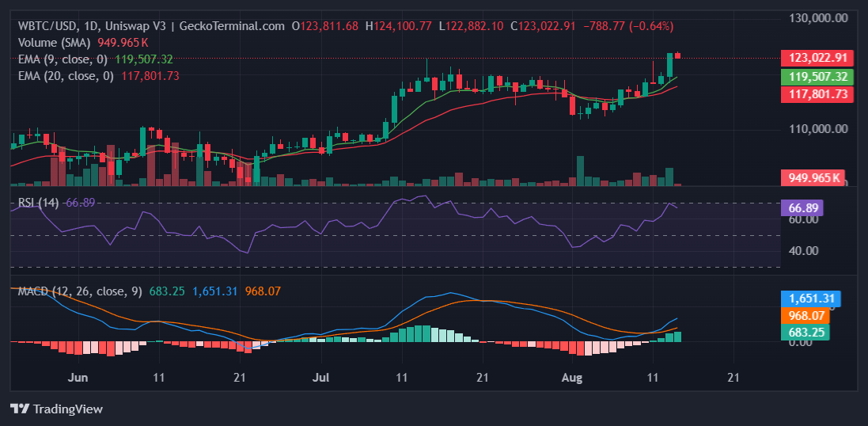Select the RSI (14) indicator legend

tap(39, 203)
